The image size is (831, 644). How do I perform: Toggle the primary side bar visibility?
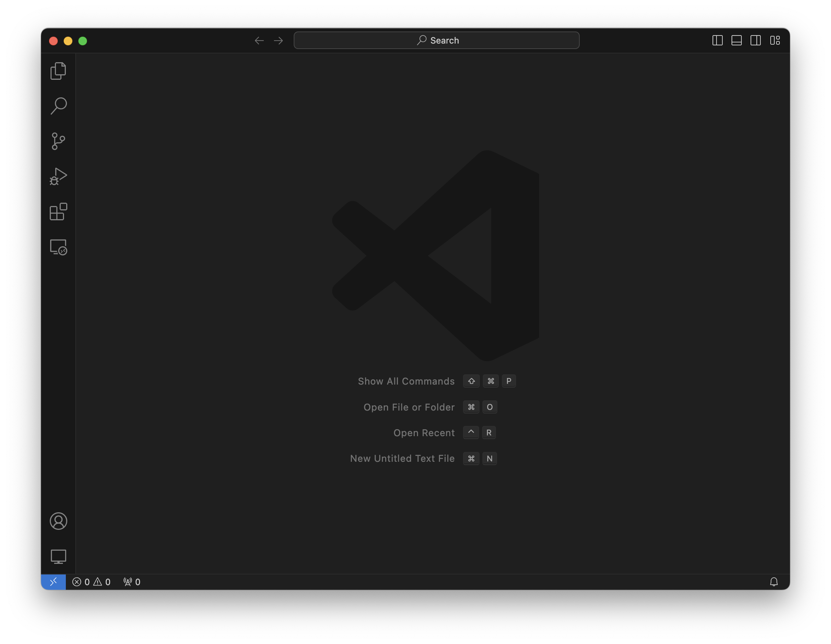(x=718, y=40)
